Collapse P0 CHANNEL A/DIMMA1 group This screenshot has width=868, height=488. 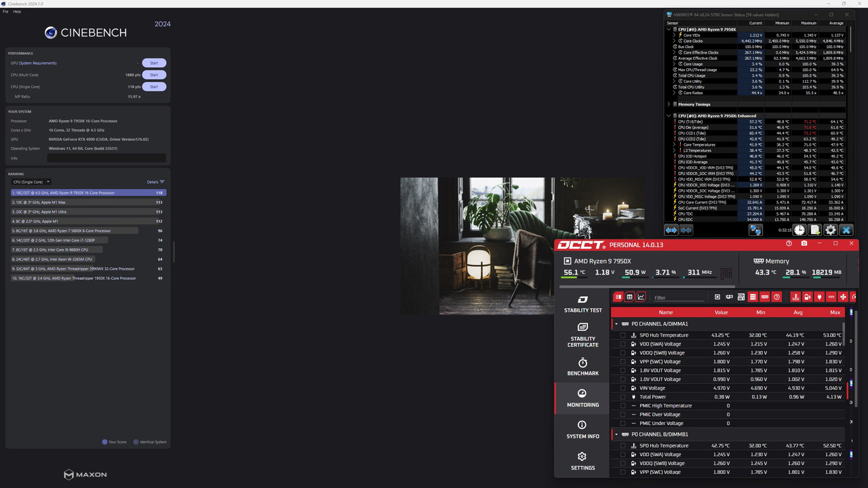tap(616, 324)
